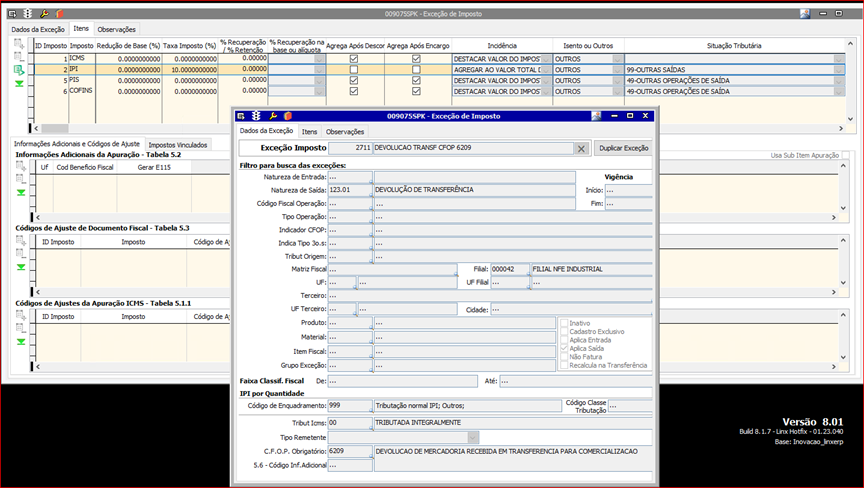This screenshot has height=488, width=864.
Task: Click the orange book icon in the foreground window title bar
Action: tap(288, 116)
